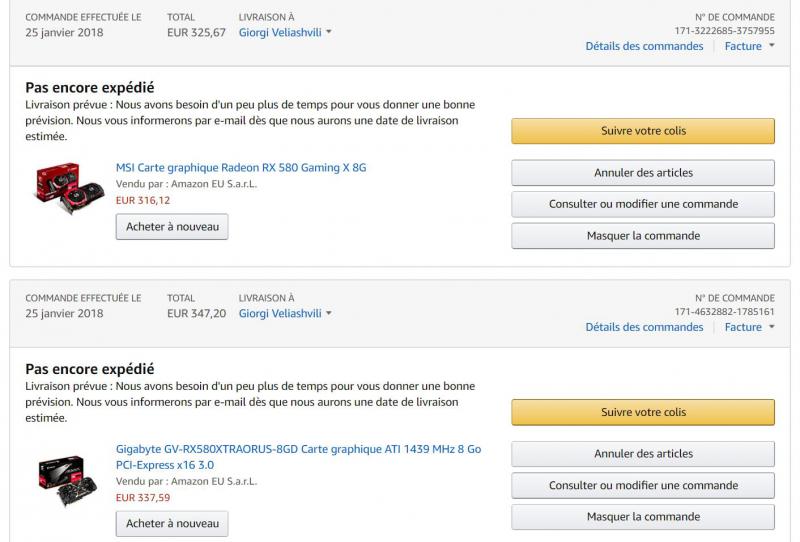Open Facture dropdown for second order
The width and height of the screenshot is (800, 542).
tap(747, 327)
